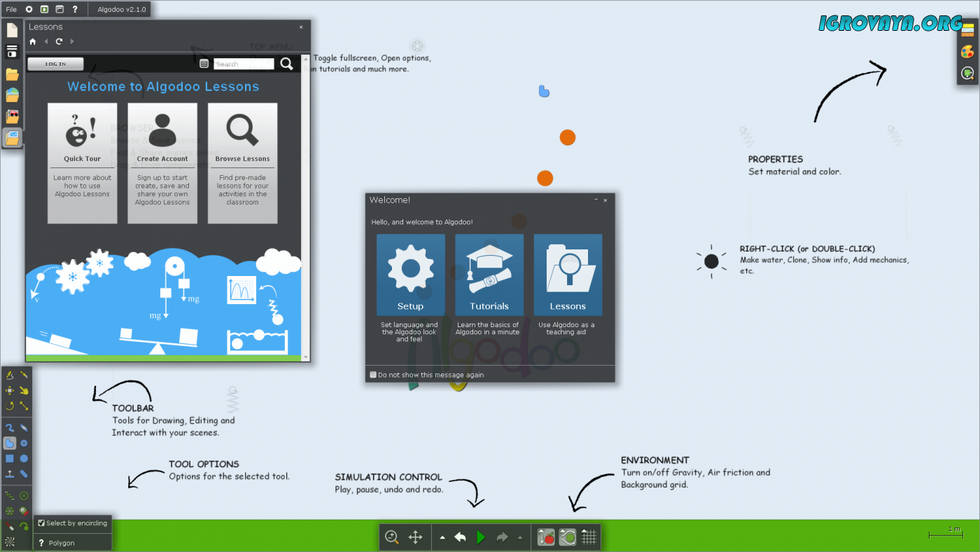The width and height of the screenshot is (980, 552).
Task: Toggle gravity with the apple icon
Action: [x=546, y=537]
